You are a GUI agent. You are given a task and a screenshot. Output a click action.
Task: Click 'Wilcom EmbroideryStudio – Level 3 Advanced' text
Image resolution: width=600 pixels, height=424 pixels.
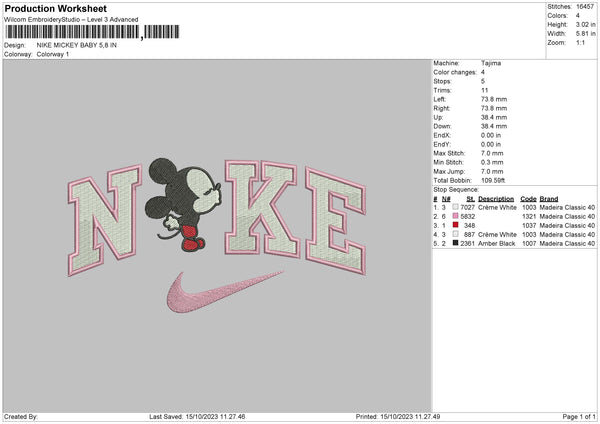[x=71, y=20]
